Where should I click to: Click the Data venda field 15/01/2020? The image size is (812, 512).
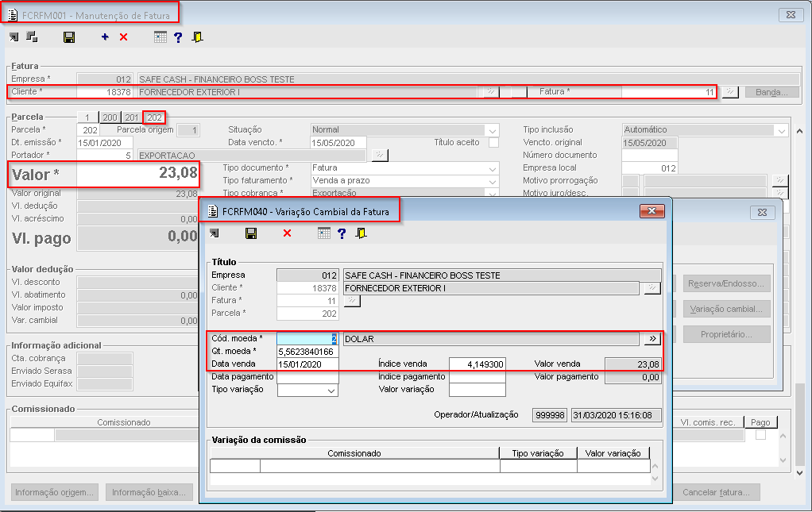click(307, 364)
